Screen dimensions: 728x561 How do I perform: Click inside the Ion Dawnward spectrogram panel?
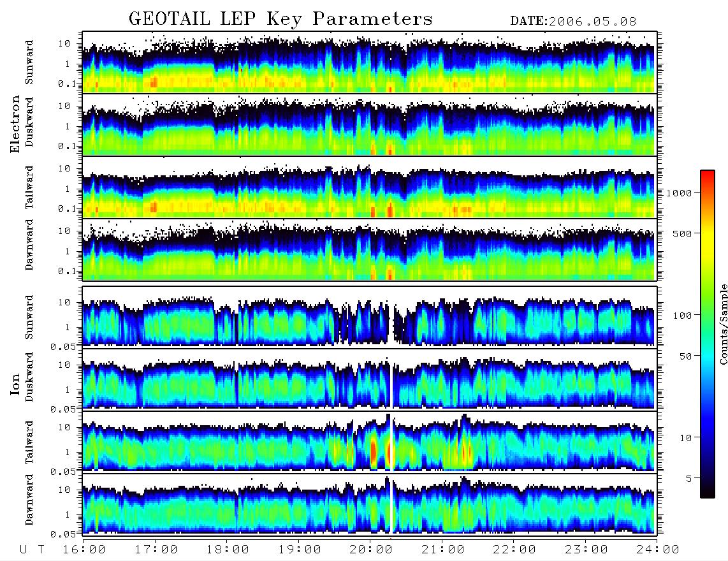(x=370, y=504)
